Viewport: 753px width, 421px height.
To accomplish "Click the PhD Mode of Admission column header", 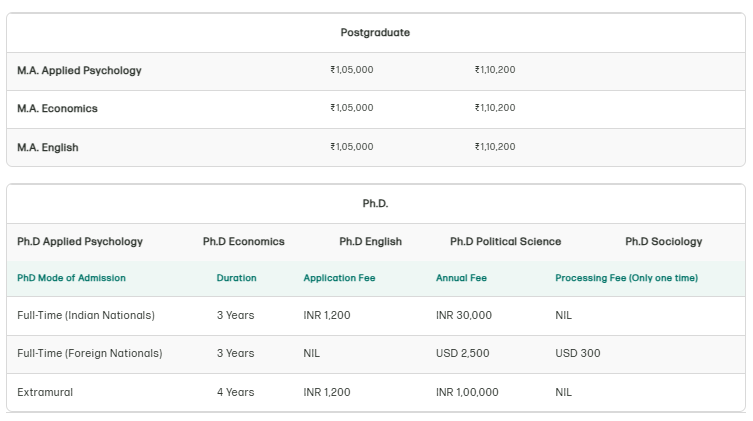I will coord(72,278).
